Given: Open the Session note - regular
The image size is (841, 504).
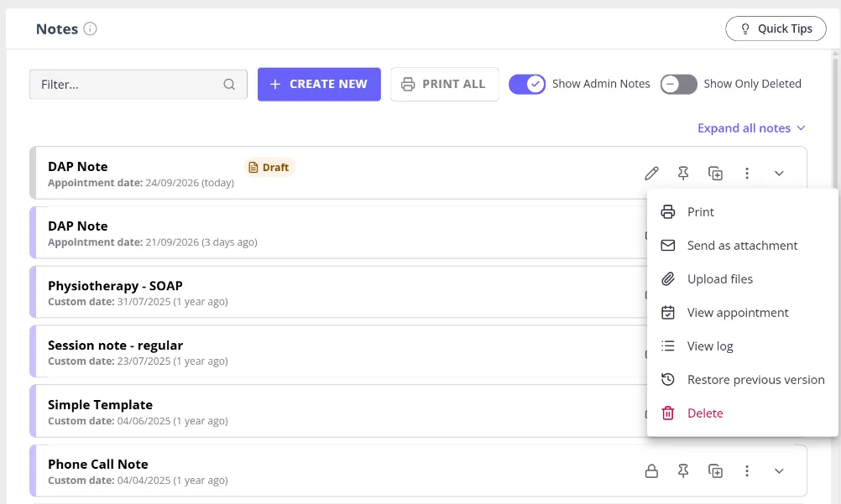Looking at the screenshot, I should (115, 346).
